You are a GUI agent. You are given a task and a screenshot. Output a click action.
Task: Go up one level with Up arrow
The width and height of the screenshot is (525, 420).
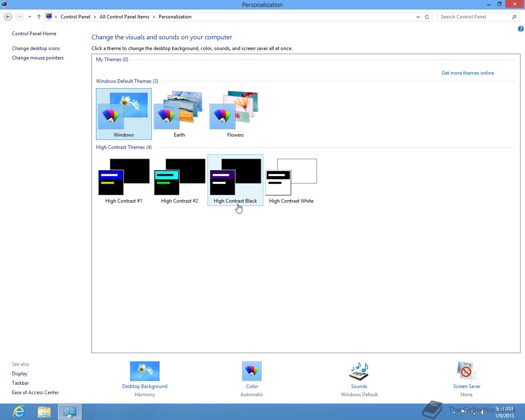pyautogui.click(x=39, y=17)
